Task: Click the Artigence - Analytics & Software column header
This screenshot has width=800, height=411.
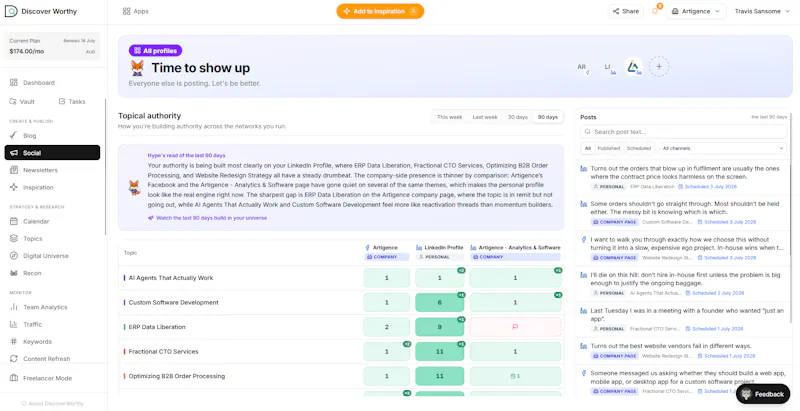Action: [515, 252]
